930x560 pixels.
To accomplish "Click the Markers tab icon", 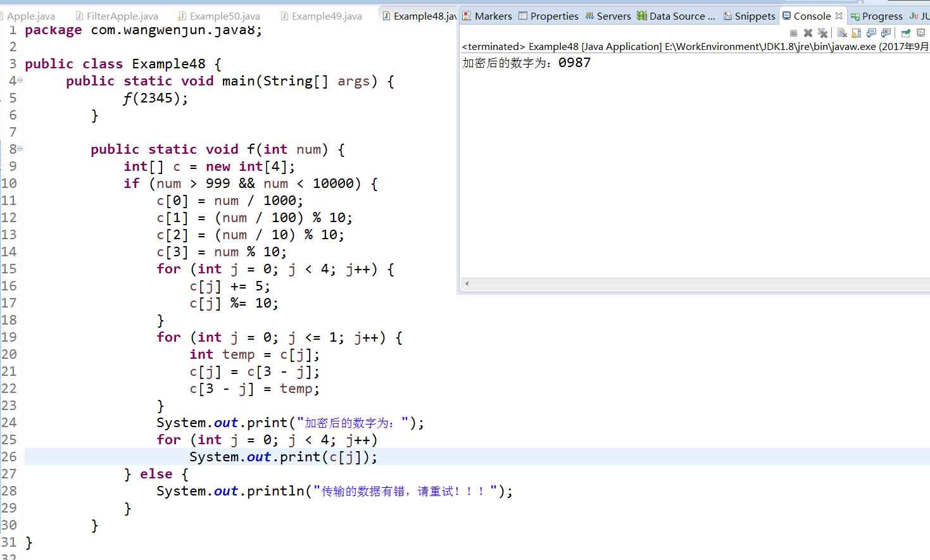I will pyautogui.click(x=467, y=16).
